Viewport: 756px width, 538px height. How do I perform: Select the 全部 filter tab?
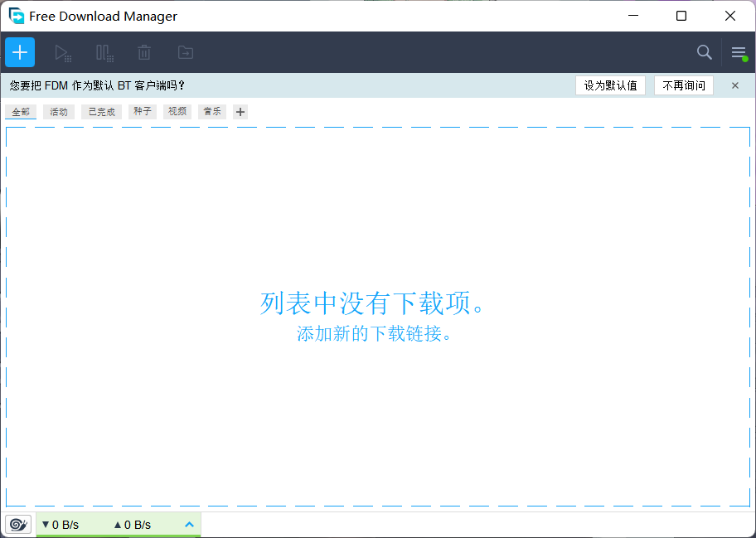coord(21,112)
